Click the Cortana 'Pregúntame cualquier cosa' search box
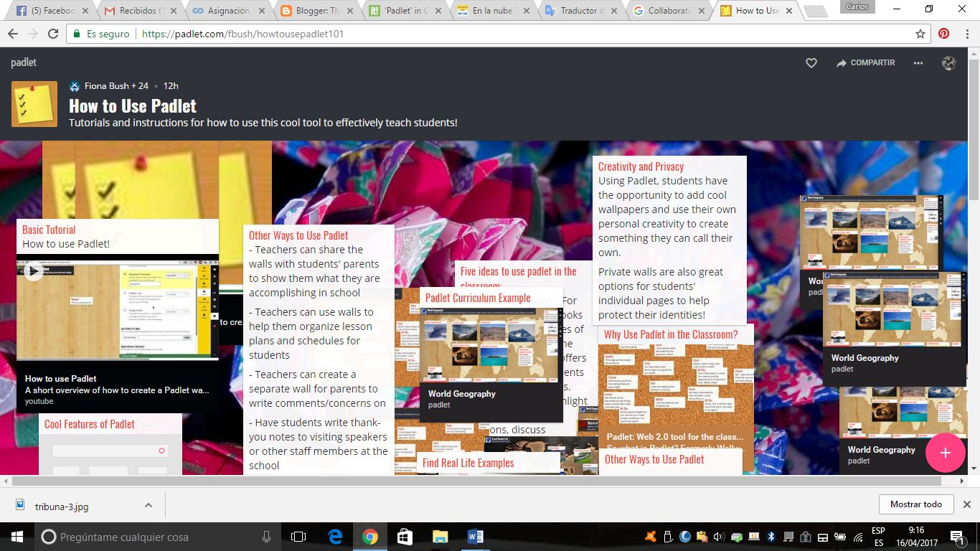This screenshot has width=980, height=551. (158, 537)
